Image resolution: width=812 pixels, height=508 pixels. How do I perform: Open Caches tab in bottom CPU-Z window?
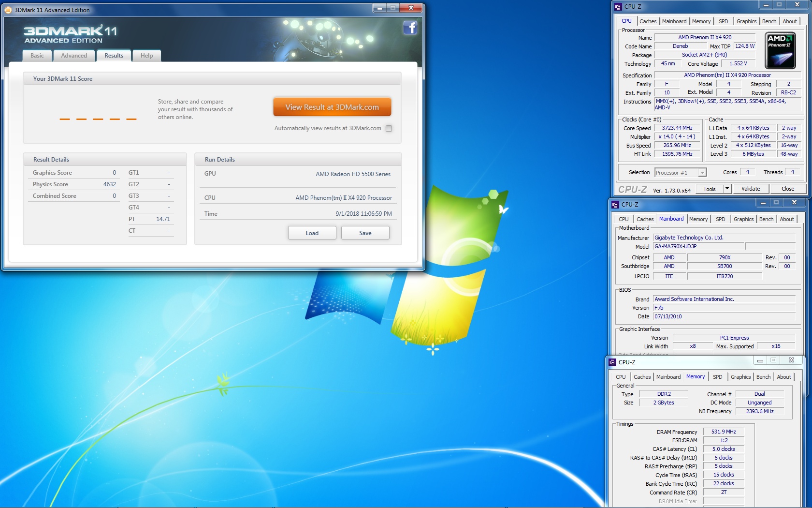(642, 377)
